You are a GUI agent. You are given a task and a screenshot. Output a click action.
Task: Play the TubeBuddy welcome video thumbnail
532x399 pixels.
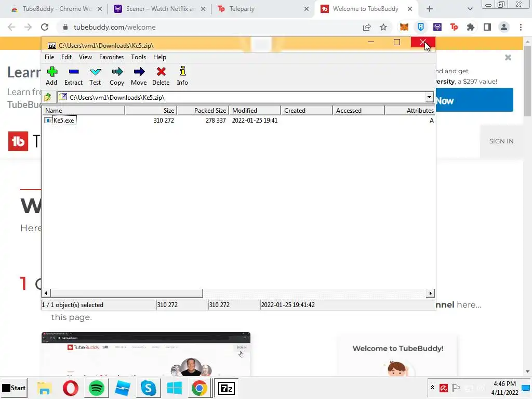146,354
